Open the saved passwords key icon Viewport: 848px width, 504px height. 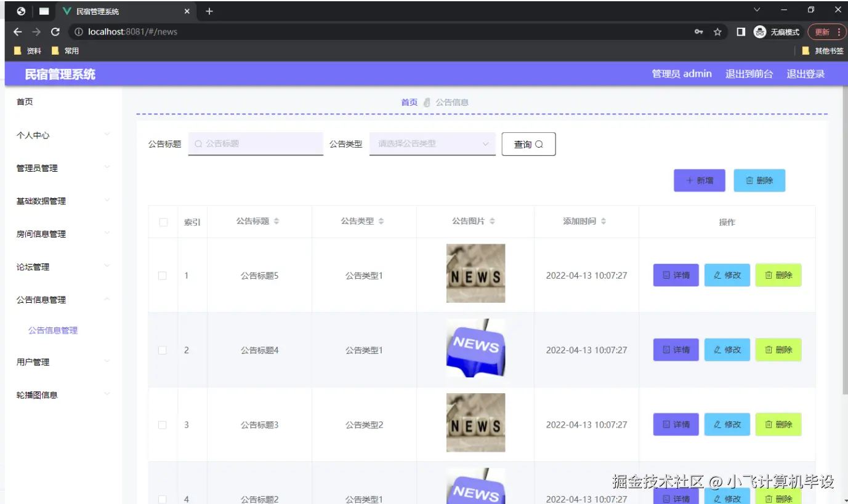tap(699, 32)
